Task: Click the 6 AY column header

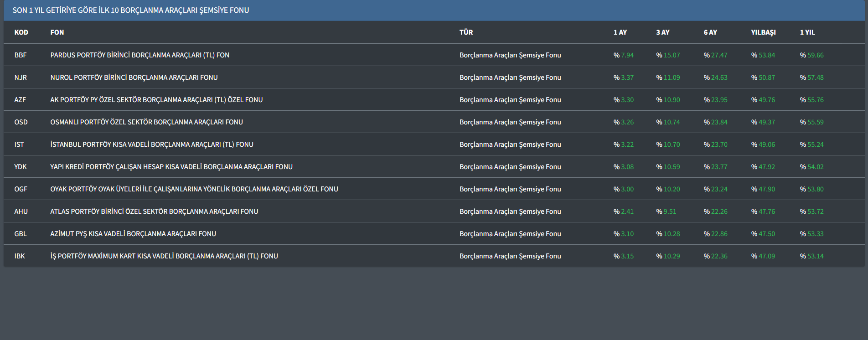Action: (x=710, y=32)
